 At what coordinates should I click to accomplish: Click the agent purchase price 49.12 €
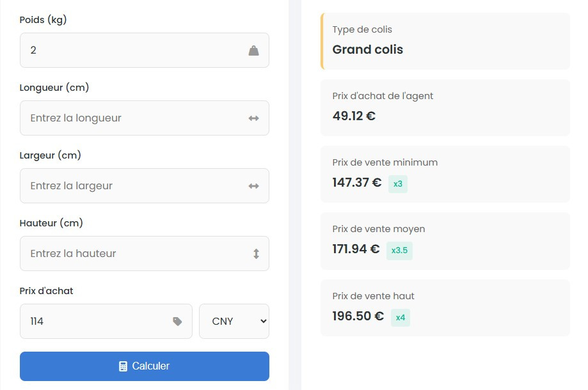coord(354,116)
